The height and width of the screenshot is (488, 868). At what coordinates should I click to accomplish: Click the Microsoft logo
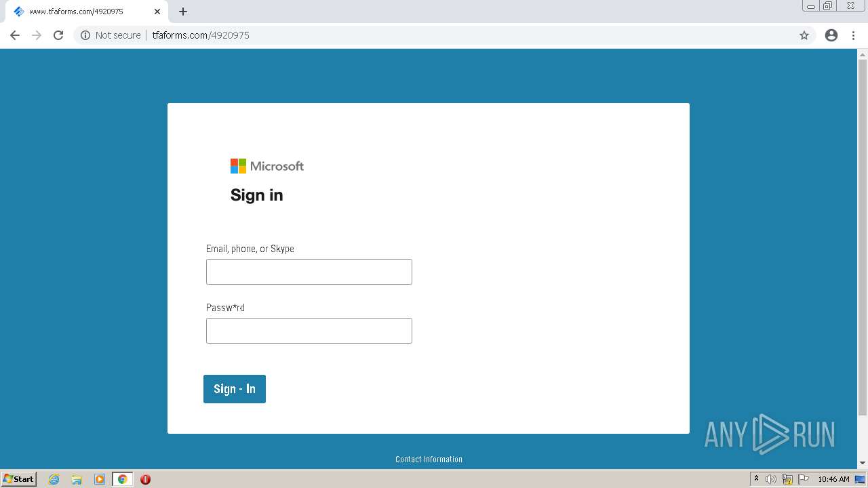(x=267, y=166)
